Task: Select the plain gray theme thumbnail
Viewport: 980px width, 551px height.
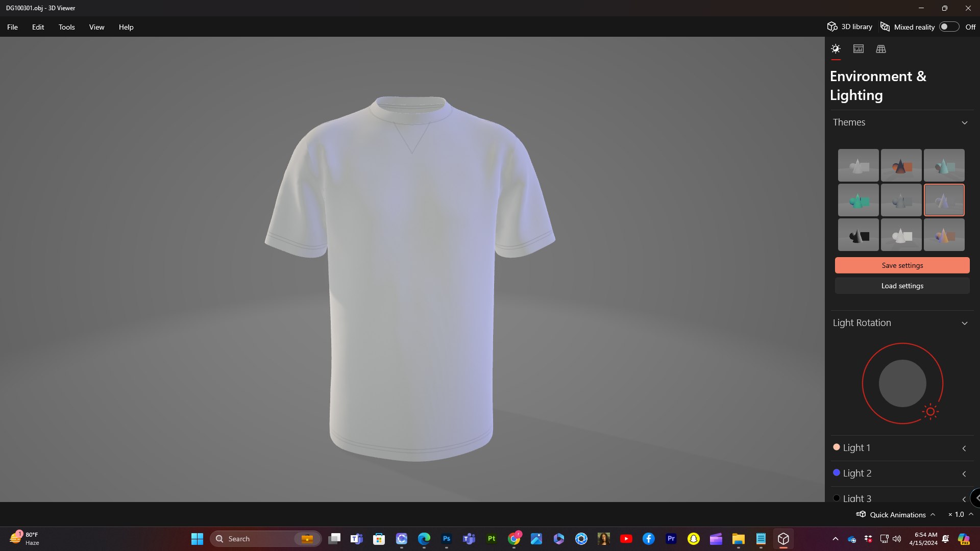Action: [858, 165]
